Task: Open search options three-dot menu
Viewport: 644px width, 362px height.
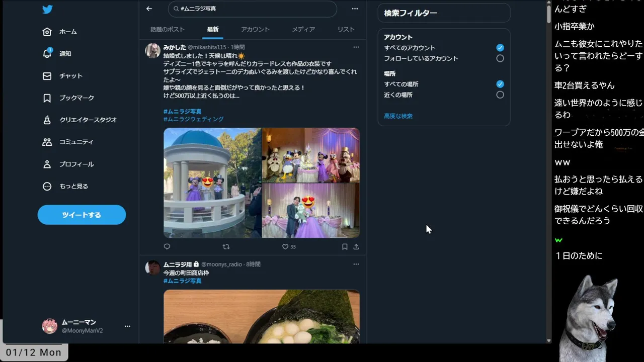Action: click(x=355, y=9)
